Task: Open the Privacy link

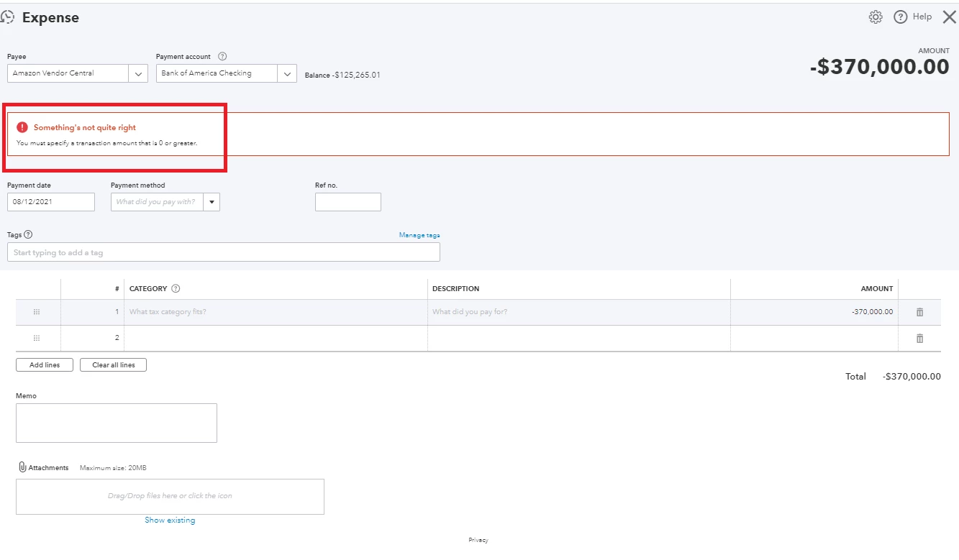Action: pyautogui.click(x=478, y=540)
